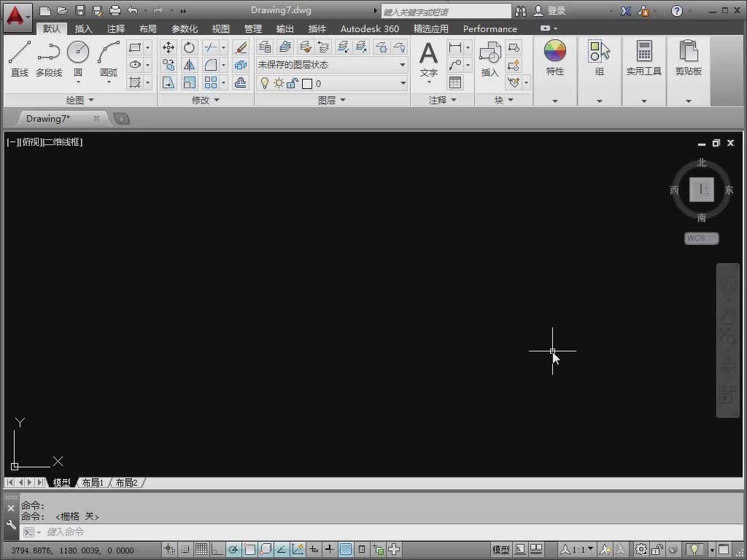Toggle object snap in status bar

pyautogui.click(x=249, y=550)
